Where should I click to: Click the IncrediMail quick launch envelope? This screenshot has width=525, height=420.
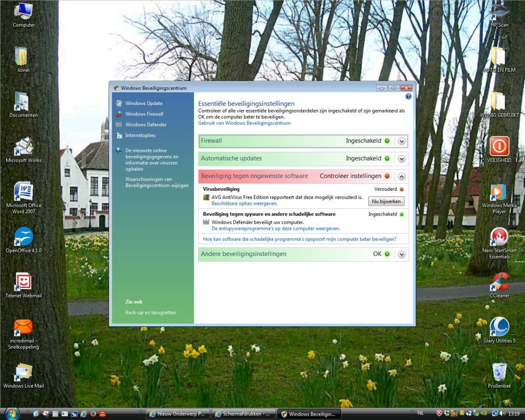click(102, 414)
